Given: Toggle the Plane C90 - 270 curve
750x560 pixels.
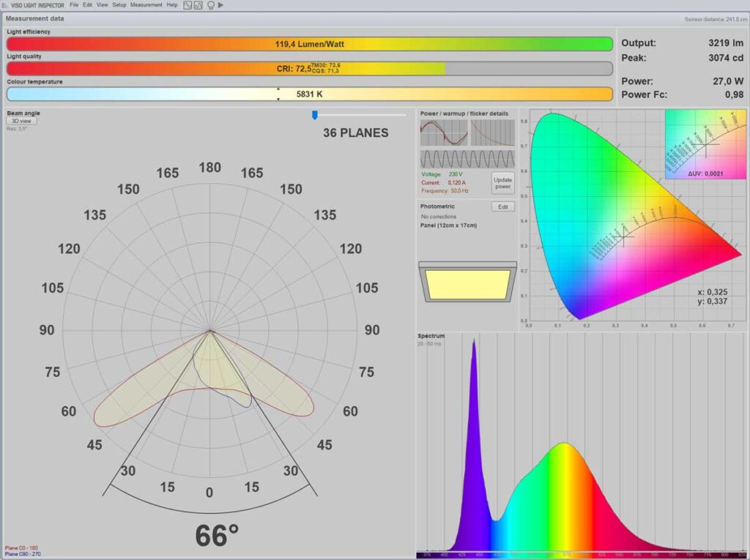Looking at the screenshot, I should [22, 553].
